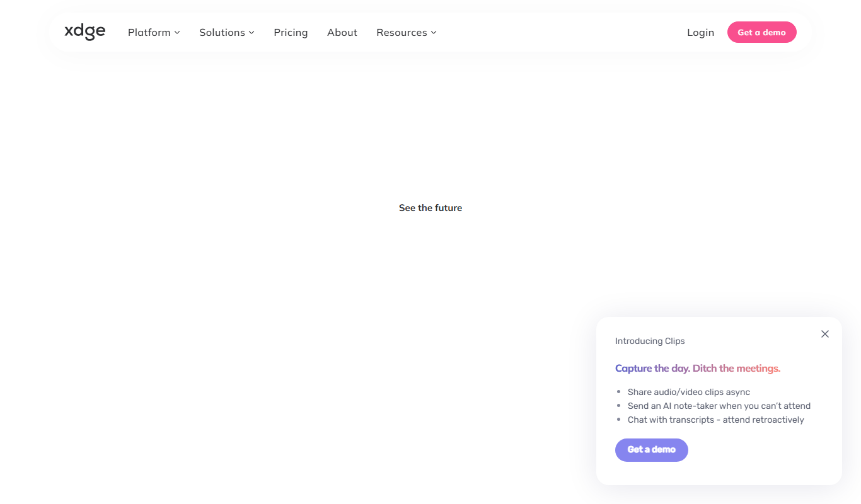The image size is (861, 504).
Task: Click the pink Get a demo button
Action: (x=761, y=32)
